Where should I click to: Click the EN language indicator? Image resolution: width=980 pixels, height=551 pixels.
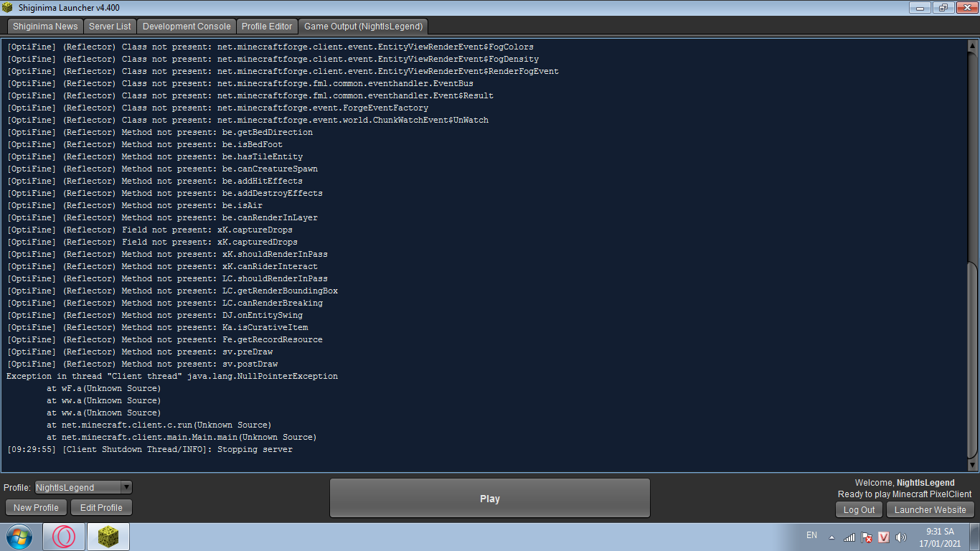[x=811, y=535]
